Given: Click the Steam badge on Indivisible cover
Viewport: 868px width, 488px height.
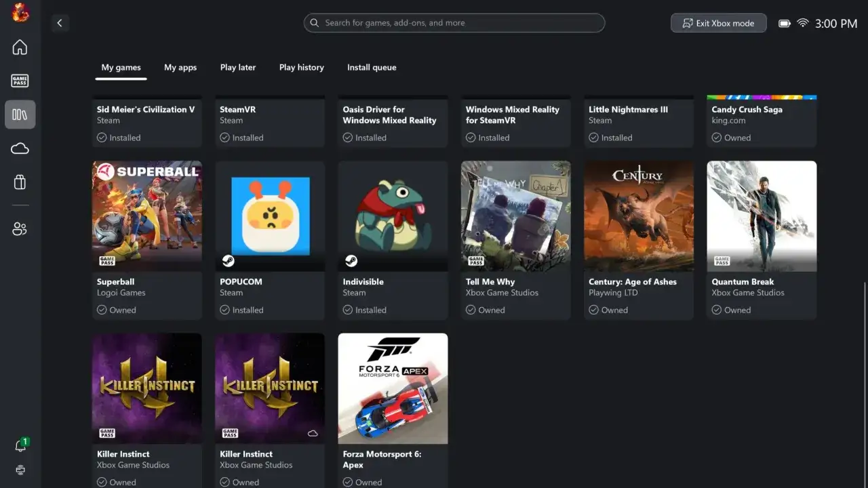Looking at the screenshot, I should coord(351,261).
